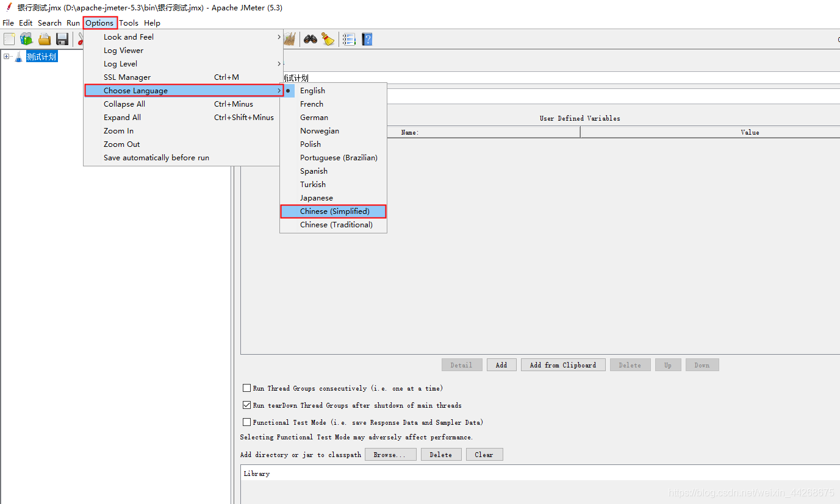Viewport: 840px width, 504px height.
Task: Click the test plan flask icon in tree
Action: pos(19,57)
